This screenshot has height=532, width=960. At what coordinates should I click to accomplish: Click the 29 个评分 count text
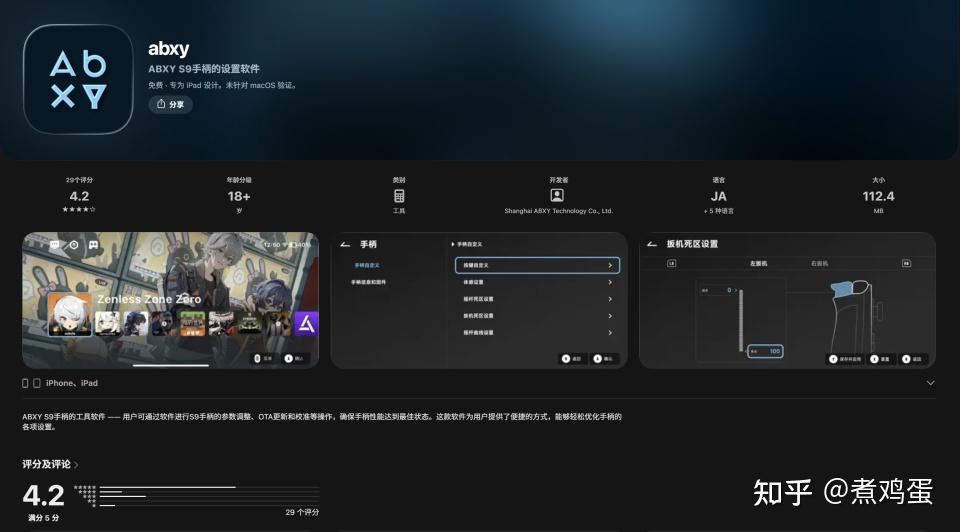click(x=302, y=512)
